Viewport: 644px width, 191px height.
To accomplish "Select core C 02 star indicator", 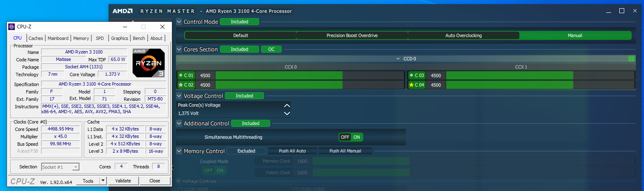I will click(x=181, y=85).
